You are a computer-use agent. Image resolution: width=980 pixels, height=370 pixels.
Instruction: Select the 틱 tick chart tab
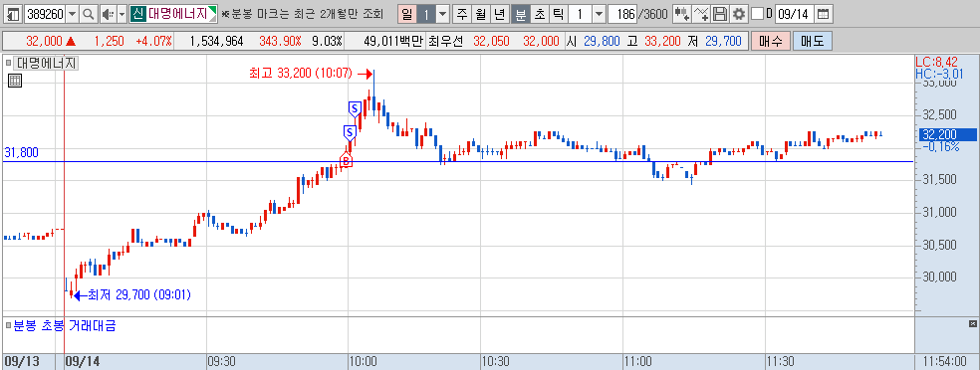pyautogui.click(x=558, y=14)
